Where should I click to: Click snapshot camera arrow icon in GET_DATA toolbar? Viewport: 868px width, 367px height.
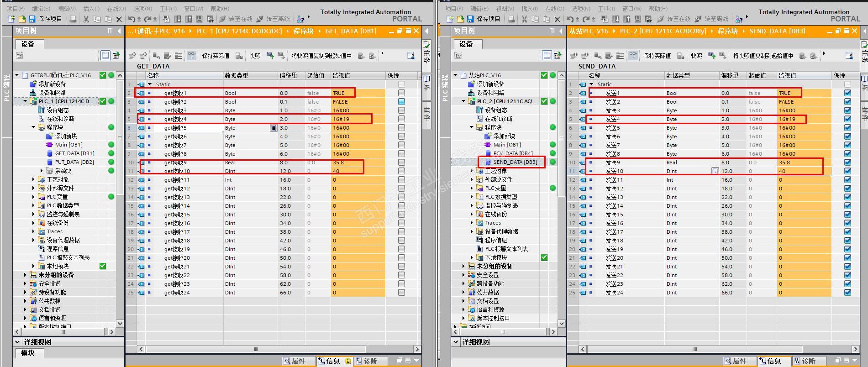[x=270, y=56]
